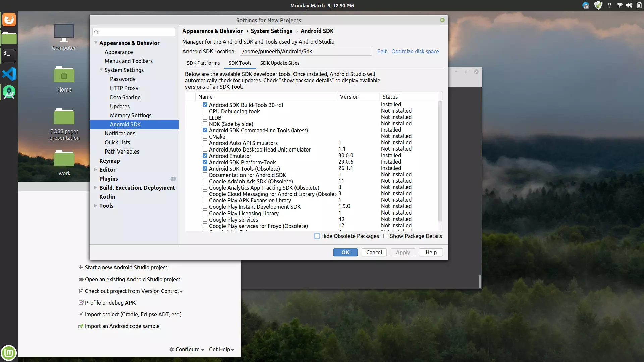Expand Build, Execution, Deployment node
The height and width of the screenshot is (362, 644).
pos(96,188)
